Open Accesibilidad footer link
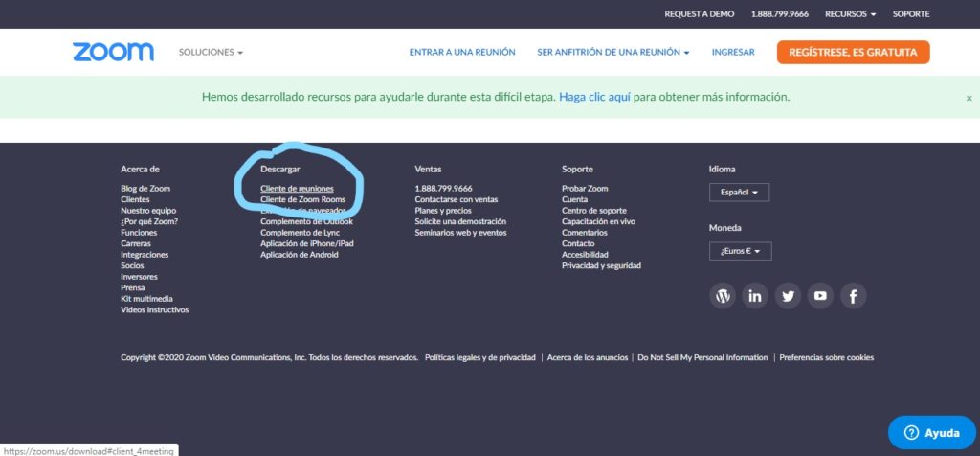Screen dimensions: 980x456 (585, 255)
